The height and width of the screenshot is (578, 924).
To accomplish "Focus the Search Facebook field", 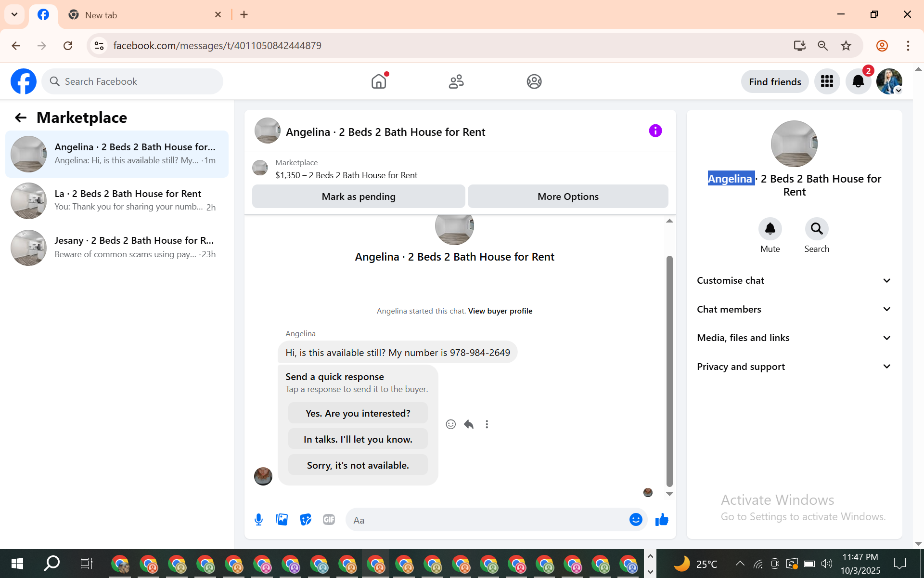I will point(132,81).
